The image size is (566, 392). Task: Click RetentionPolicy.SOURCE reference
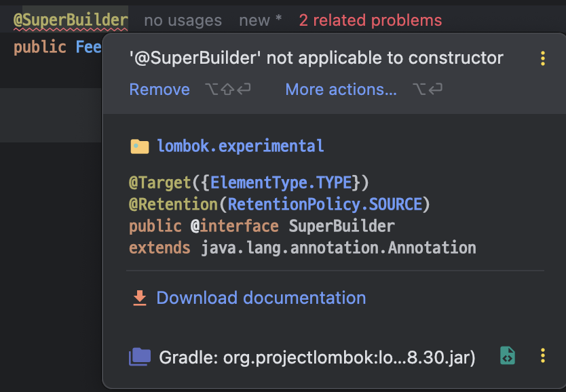325,204
